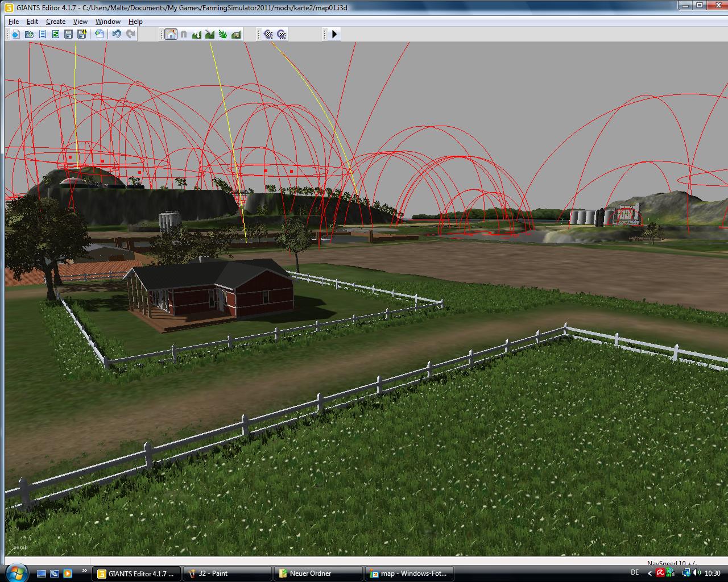The image size is (728, 582).
Task: Open the volume speaker tray icon
Action: point(697,573)
